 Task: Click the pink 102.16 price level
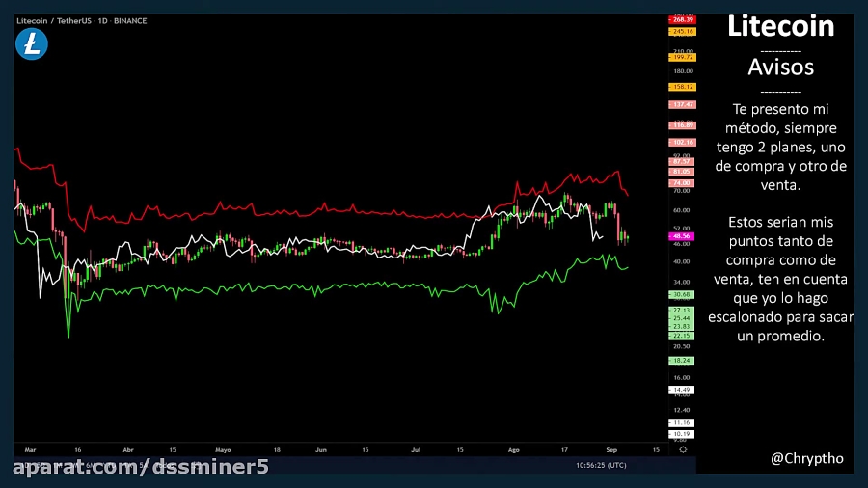tap(682, 142)
